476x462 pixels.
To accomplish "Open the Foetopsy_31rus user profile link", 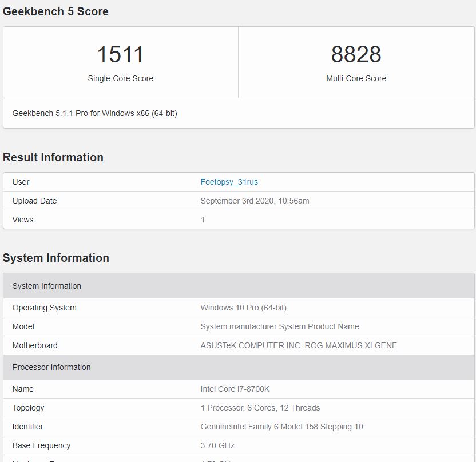I will click(x=229, y=182).
